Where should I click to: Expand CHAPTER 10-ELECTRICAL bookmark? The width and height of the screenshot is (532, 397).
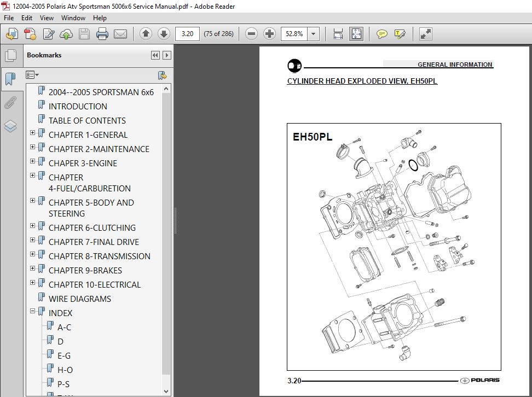click(33, 282)
